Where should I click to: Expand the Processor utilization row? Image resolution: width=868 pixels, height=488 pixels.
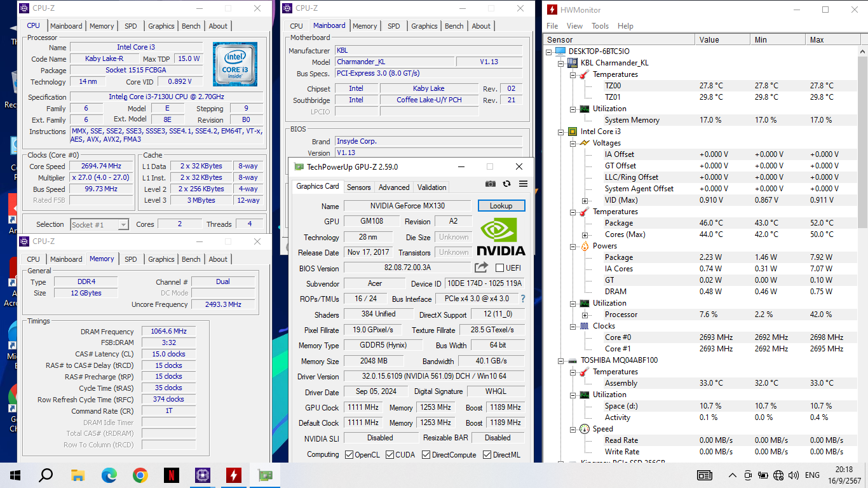pyautogui.click(x=585, y=315)
